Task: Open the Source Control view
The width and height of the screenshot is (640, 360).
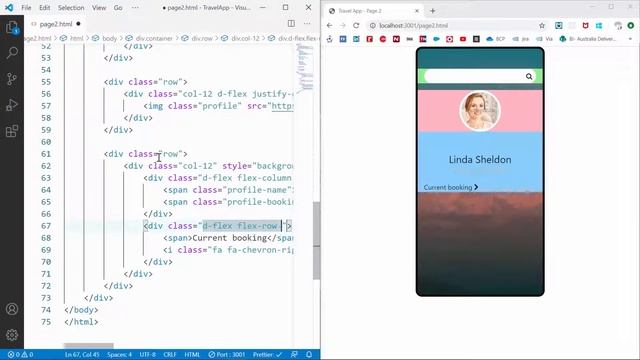Action: point(12,79)
